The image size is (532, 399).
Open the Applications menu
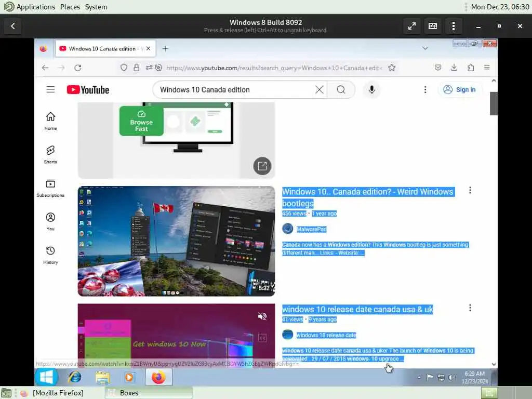pyautogui.click(x=36, y=7)
